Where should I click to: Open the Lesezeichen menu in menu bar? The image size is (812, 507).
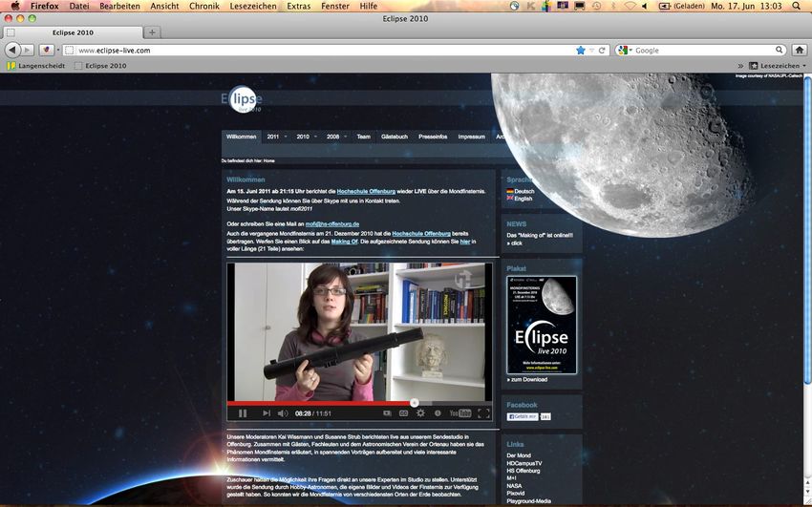253,7
